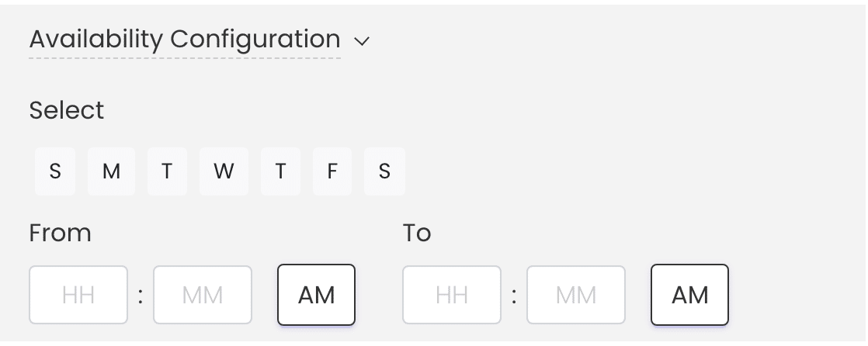Click the To minutes MM field

[x=576, y=295]
